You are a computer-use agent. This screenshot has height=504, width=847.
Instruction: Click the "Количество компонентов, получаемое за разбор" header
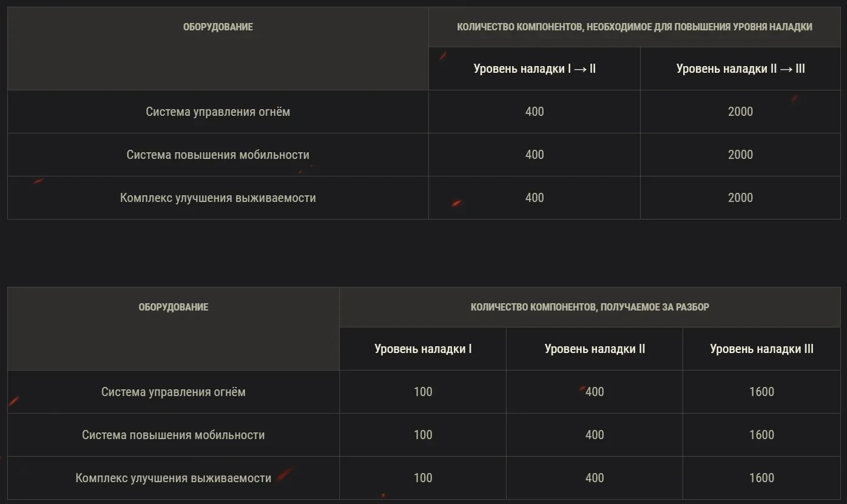(x=590, y=307)
